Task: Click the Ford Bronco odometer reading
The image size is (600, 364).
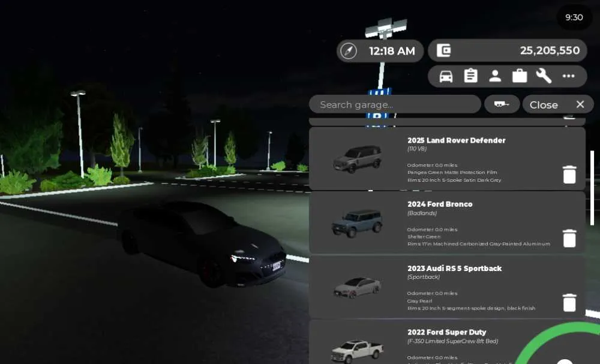Action: tap(433, 230)
